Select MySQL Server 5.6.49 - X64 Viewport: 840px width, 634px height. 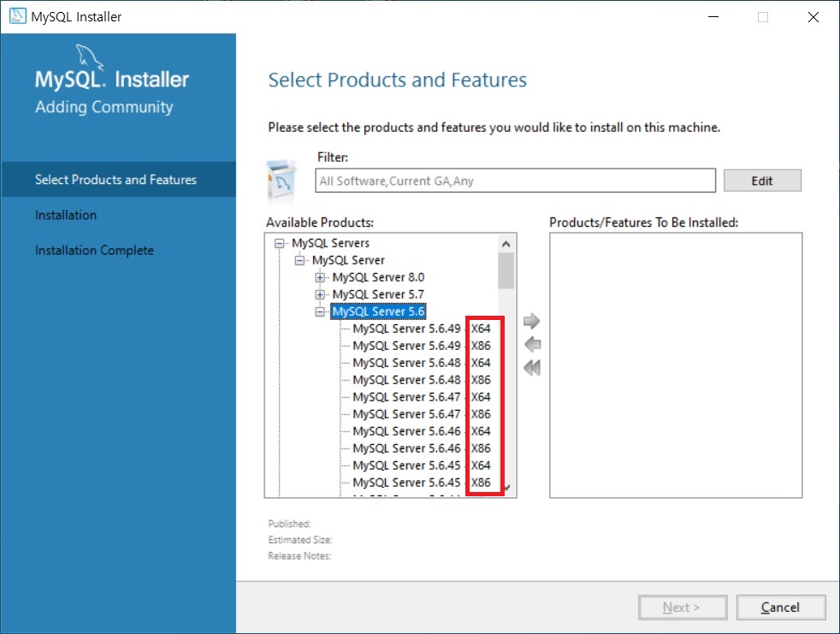pos(422,329)
